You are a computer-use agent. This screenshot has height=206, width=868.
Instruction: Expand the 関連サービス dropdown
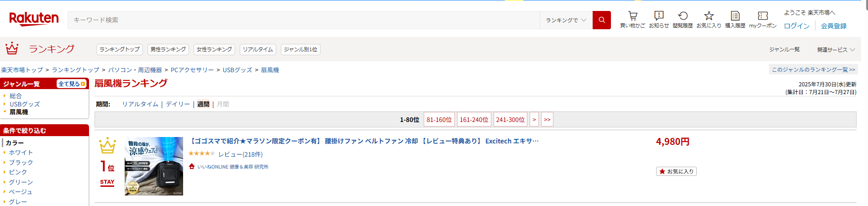pos(836,49)
